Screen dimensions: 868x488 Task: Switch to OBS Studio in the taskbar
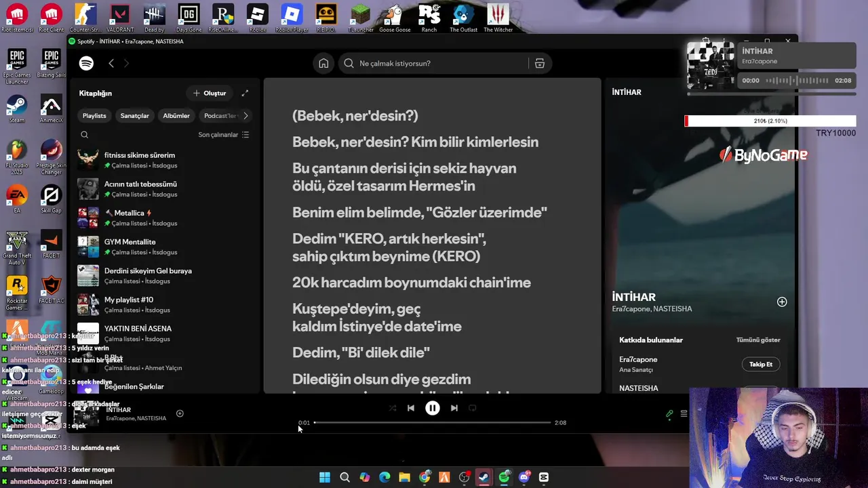(465, 477)
